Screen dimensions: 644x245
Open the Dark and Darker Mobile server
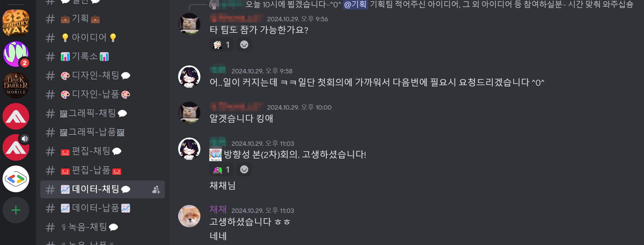click(x=16, y=85)
